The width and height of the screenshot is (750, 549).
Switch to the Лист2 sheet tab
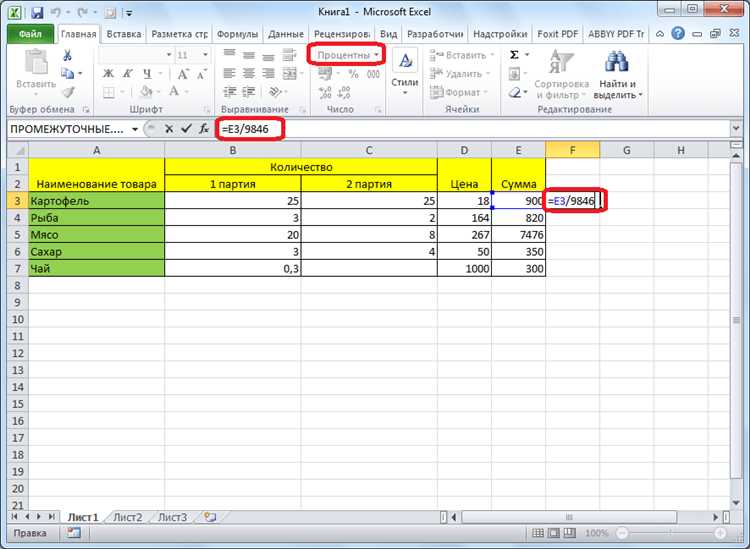coord(127,517)
